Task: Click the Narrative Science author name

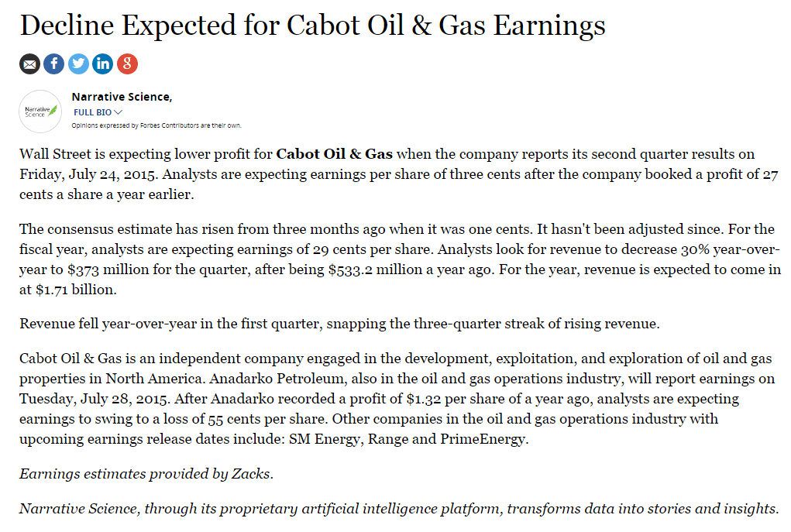Action: [122, 97]
